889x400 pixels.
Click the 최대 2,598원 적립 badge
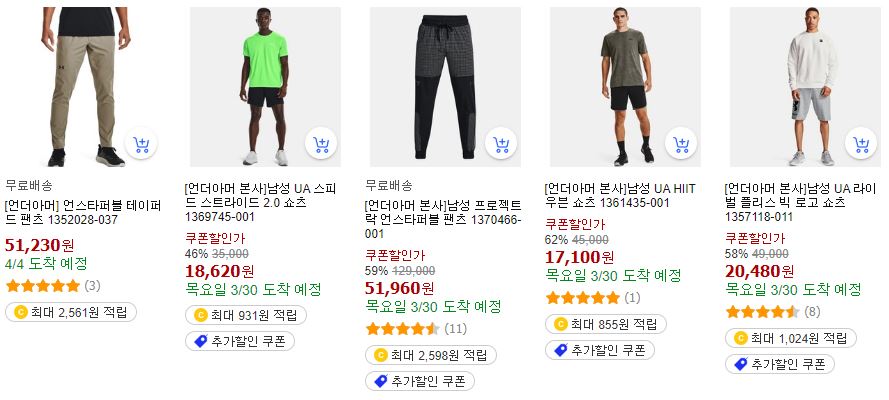[431, 355]
